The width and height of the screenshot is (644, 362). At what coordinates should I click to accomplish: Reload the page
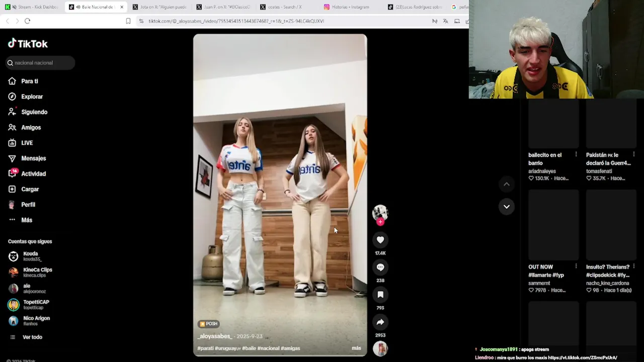click(27, 21)
